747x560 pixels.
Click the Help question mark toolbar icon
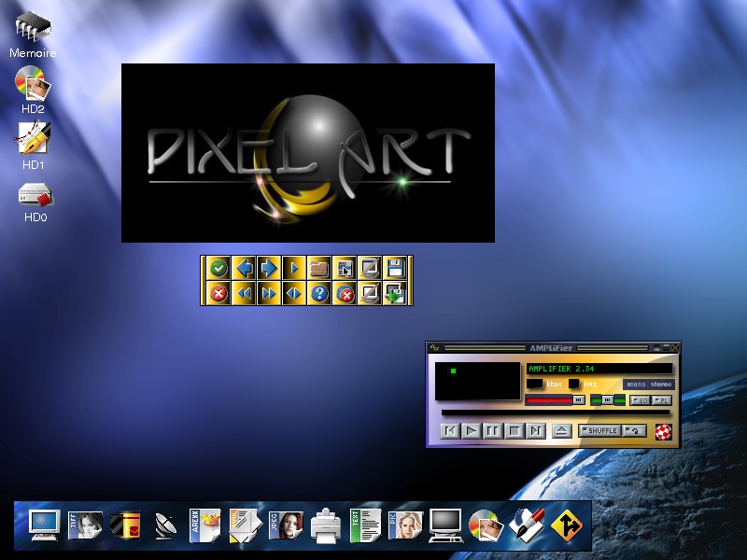(x=319, y=293)
